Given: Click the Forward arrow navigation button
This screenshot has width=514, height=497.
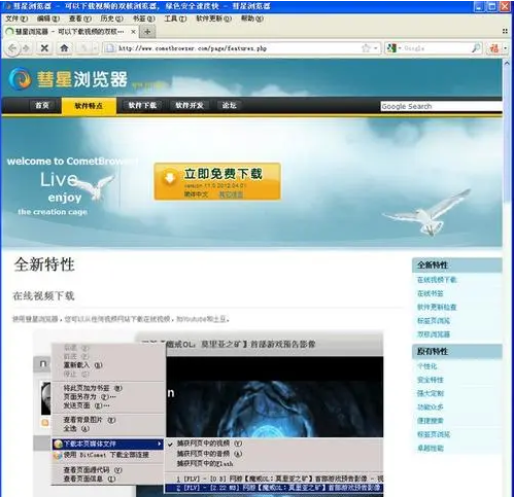Looking at the screenshot, I should pos(26,49).
